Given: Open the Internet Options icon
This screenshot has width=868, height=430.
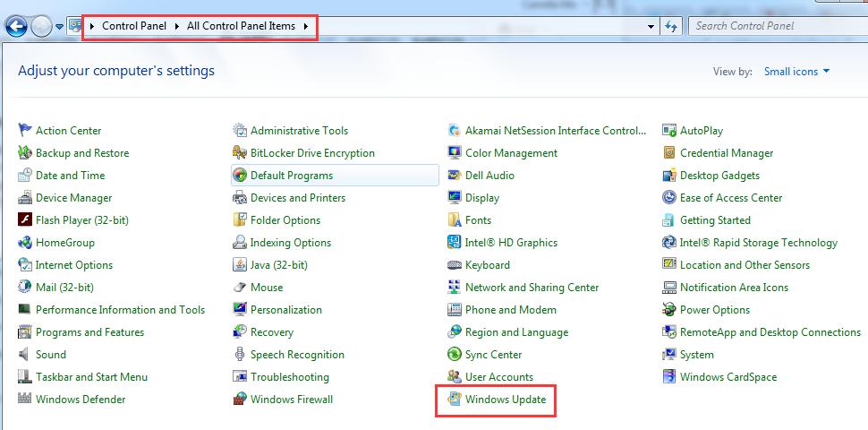Looking at the screenshot, I should 25,265.
